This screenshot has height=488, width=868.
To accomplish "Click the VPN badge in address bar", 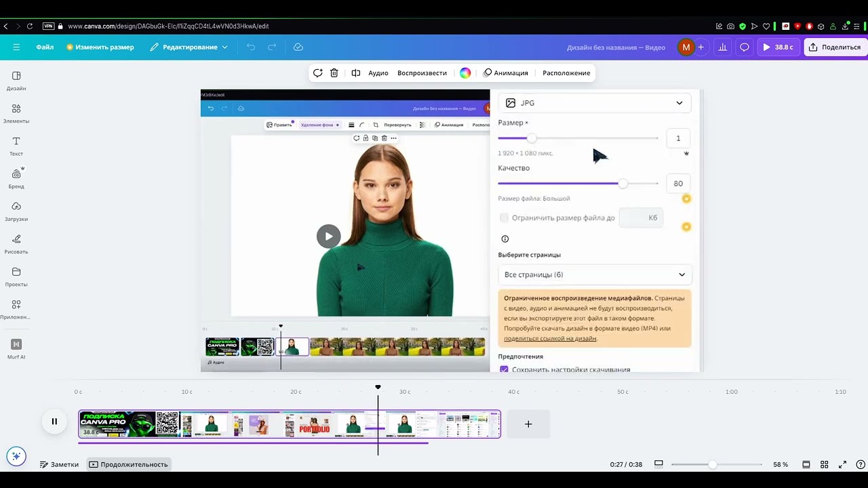I will pos(48,26).
